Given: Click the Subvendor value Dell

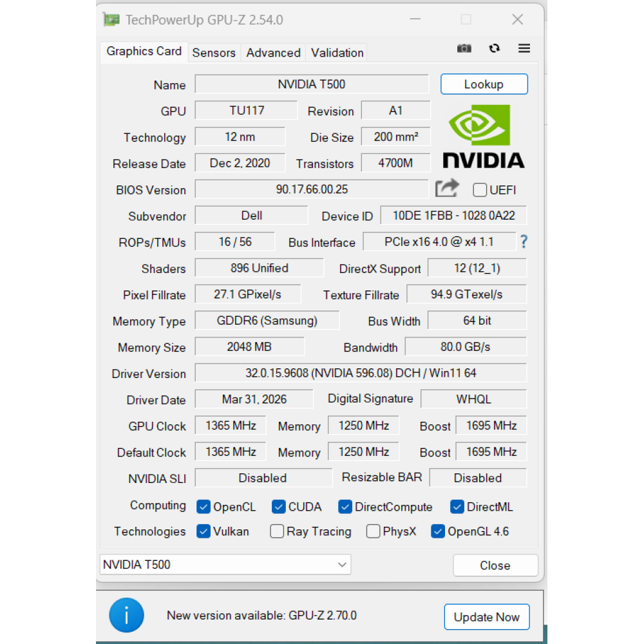Looking at the screenshot, I should click(251, 216).
